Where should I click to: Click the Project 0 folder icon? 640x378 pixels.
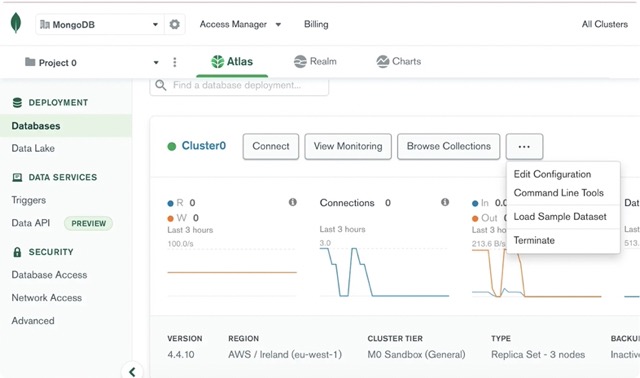30,62
